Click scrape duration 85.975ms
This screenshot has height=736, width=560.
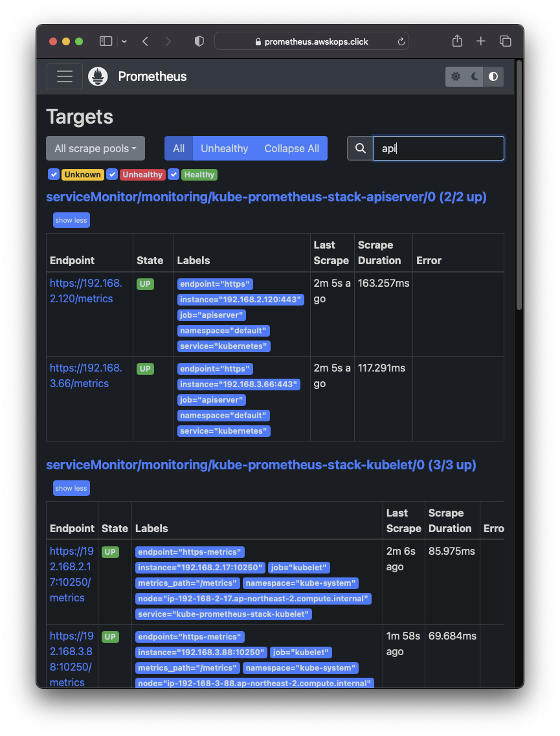(x=452, y=551)
